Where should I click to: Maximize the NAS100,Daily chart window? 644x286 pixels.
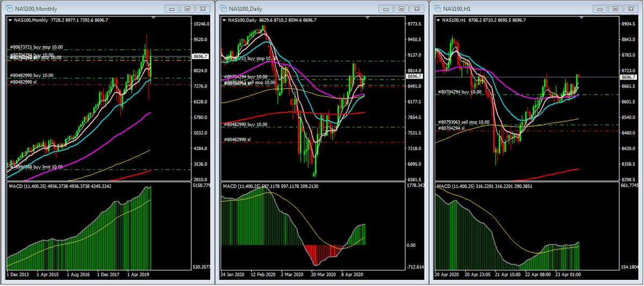click(401, 9)
